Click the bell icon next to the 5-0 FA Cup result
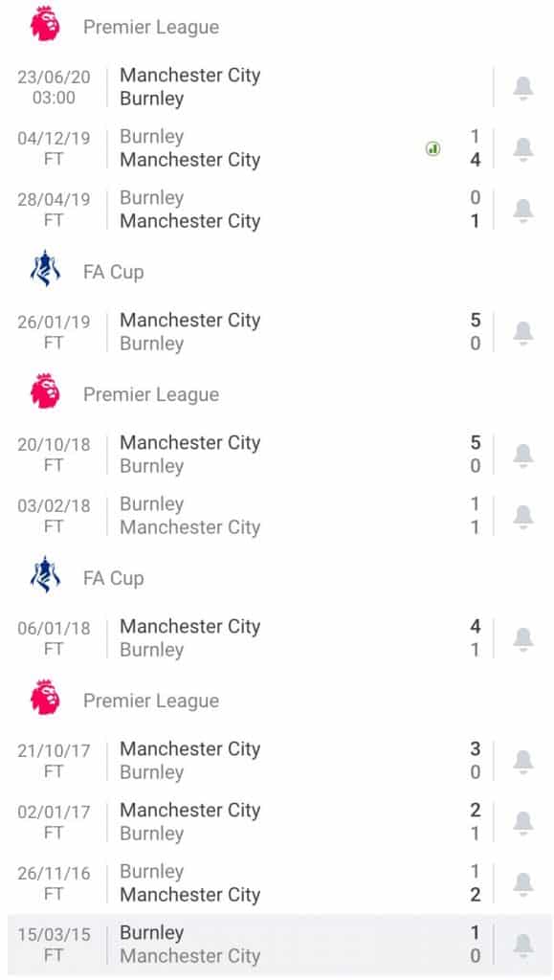 point(522,331)
